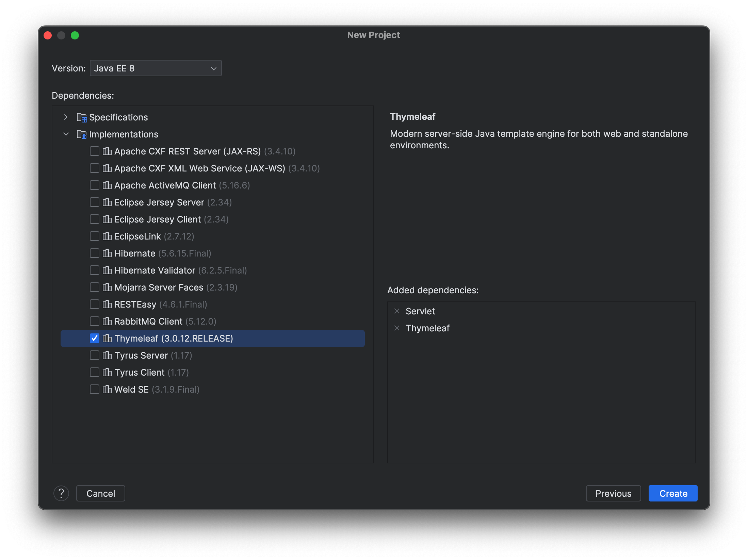Image resolution: width=748 pixels, height=560 pixels.
Task: Click the package icon beside Apache CXF REST Server
Action: pyautogui.click(x=107, y=151)
